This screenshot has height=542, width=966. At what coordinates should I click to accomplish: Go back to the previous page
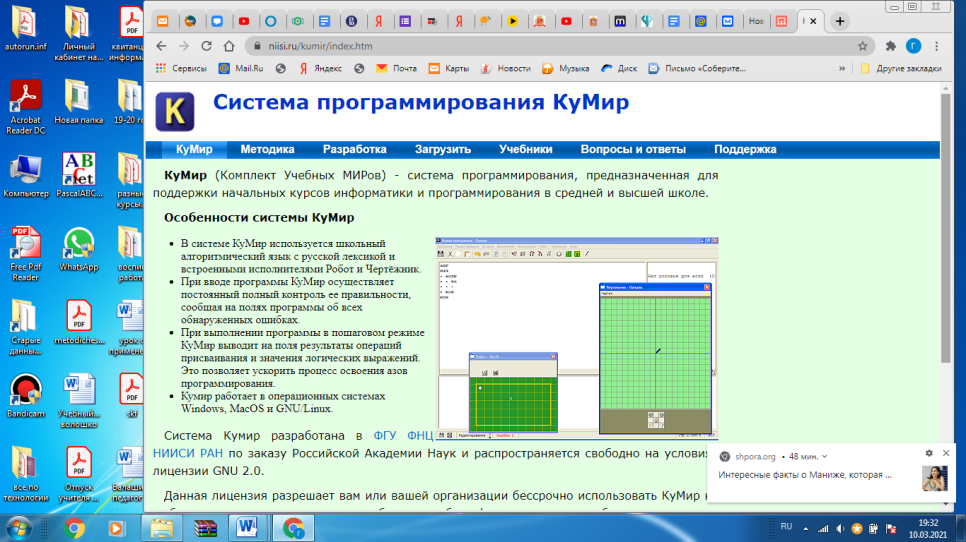pos(161,46)
